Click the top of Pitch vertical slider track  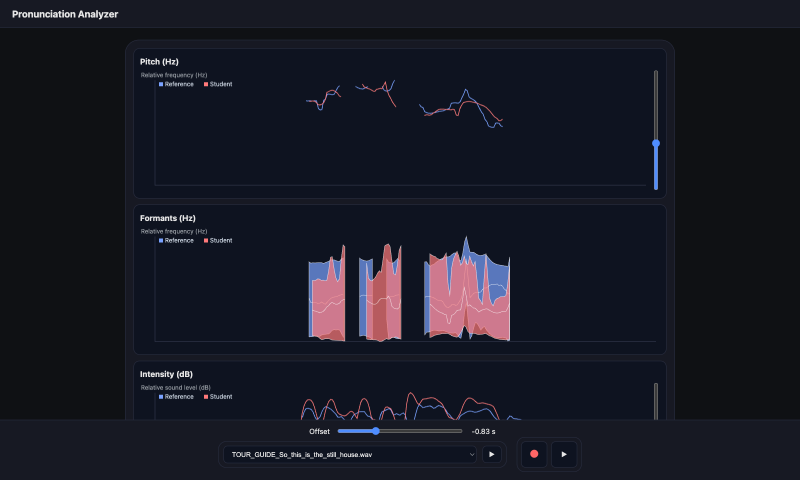pos(656,73)
